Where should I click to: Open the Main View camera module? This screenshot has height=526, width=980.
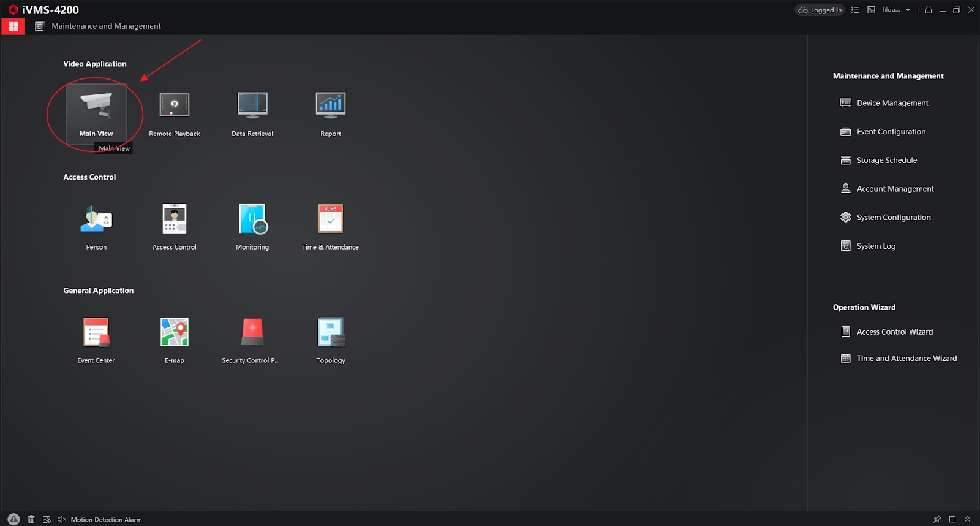(x=96, y=113)
